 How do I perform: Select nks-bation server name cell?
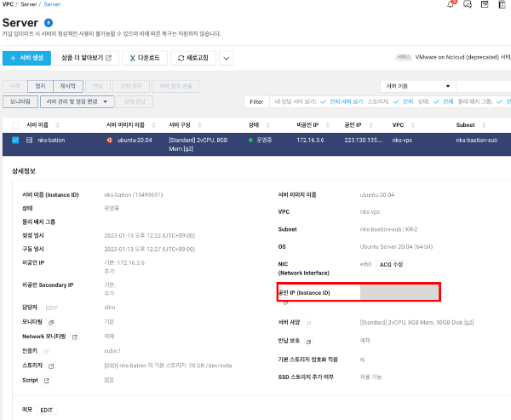(51, 141)
